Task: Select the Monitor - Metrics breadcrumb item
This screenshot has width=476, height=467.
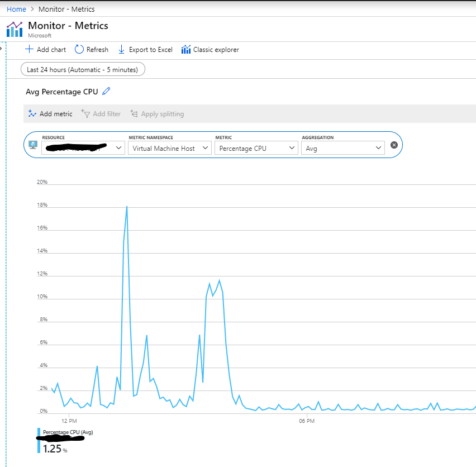Action: point(66,9)
